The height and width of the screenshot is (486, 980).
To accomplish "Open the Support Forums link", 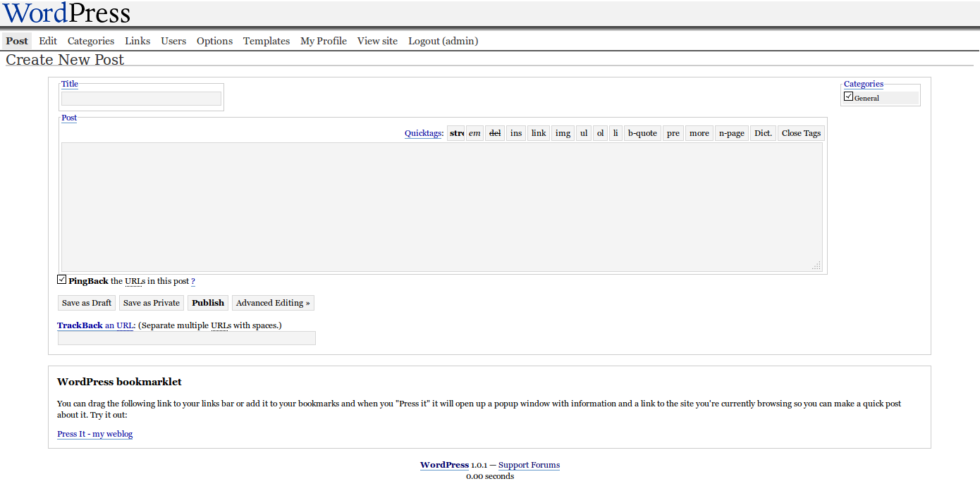I will coord(529,465).
